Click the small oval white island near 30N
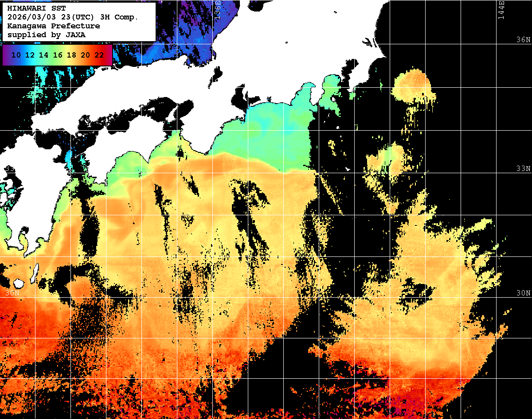 [x=19, y=283]
